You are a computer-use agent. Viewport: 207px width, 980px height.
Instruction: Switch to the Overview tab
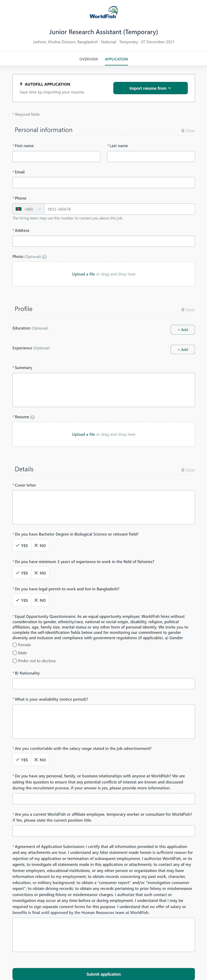pos(88,59)
